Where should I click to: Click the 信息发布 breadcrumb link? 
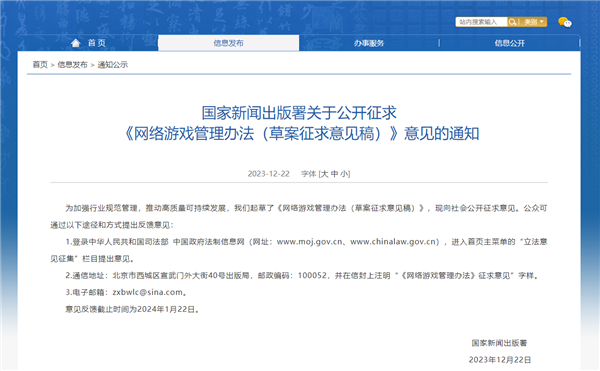tap(73, 65)
